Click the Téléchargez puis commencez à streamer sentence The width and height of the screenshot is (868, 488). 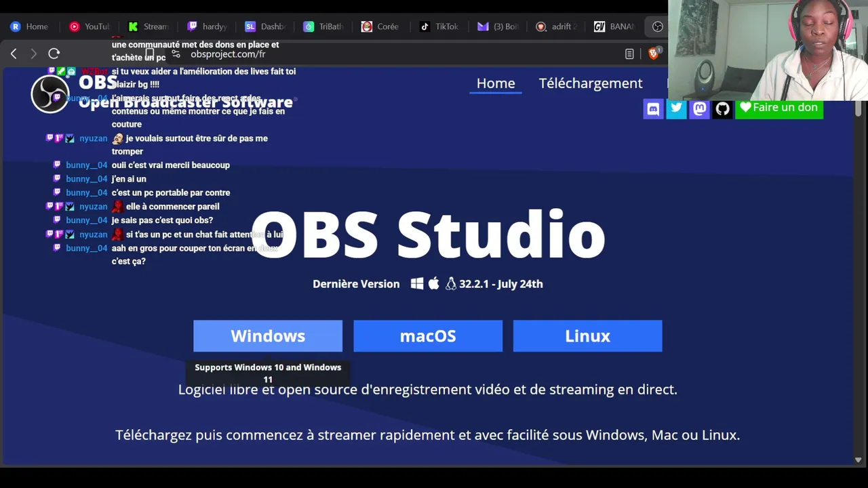(x=428, y=435)
